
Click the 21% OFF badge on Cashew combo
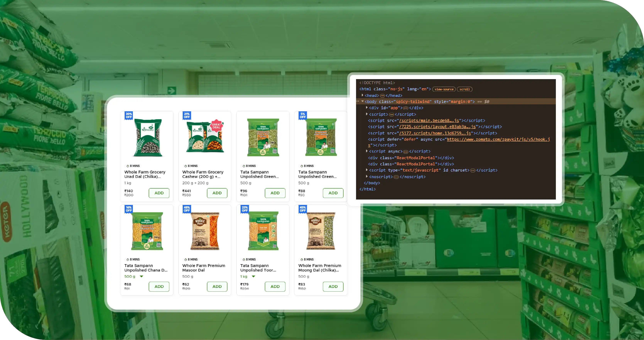(x=187, y=115)
